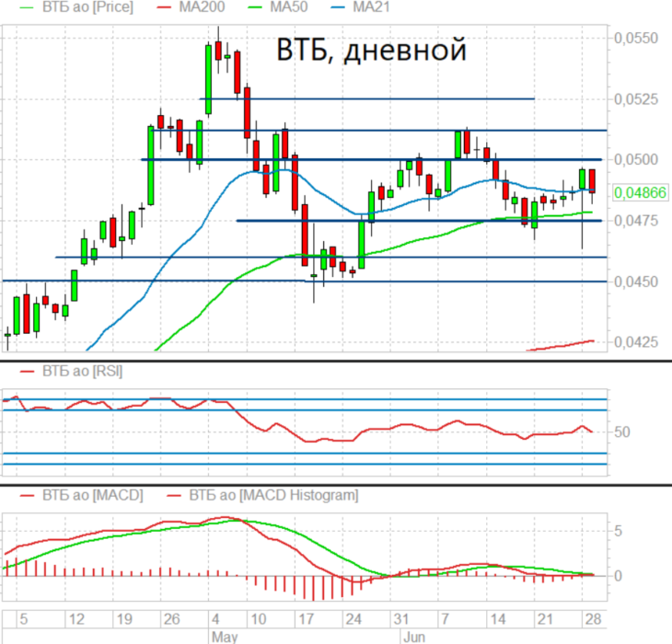Click the MACD axis value 0
The width and height of the screenshot is (672, 644).
tap(618, 576)
